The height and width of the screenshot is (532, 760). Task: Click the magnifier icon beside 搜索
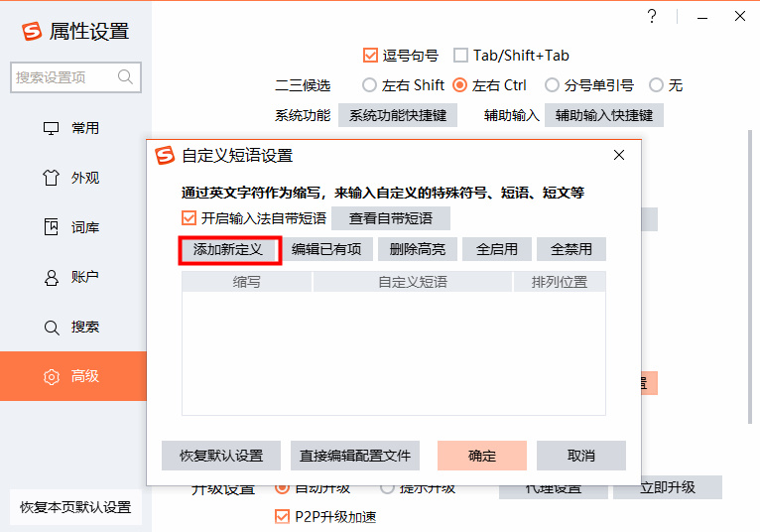52,328
